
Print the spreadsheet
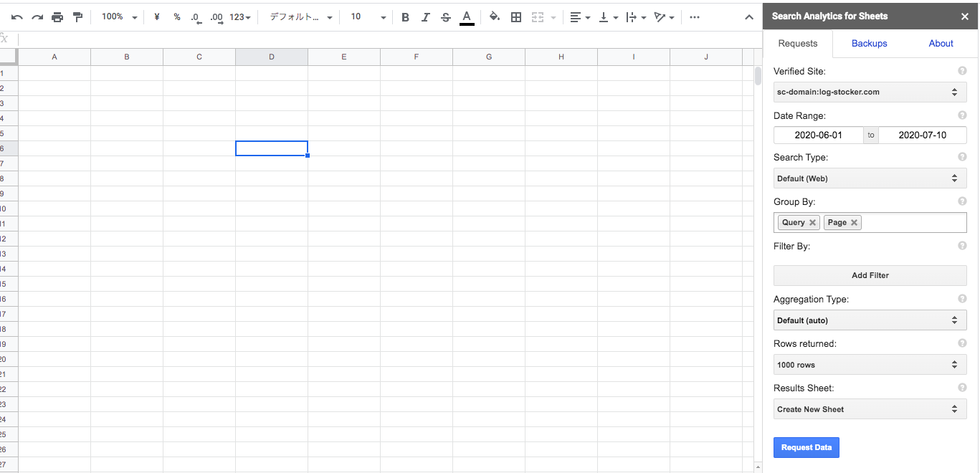tap(57, 17)
